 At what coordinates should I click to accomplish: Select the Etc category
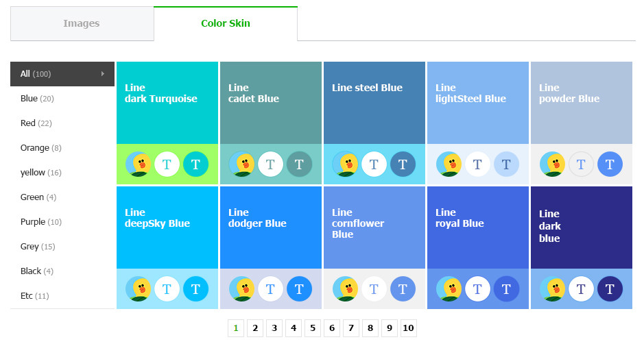coord(34,296)
